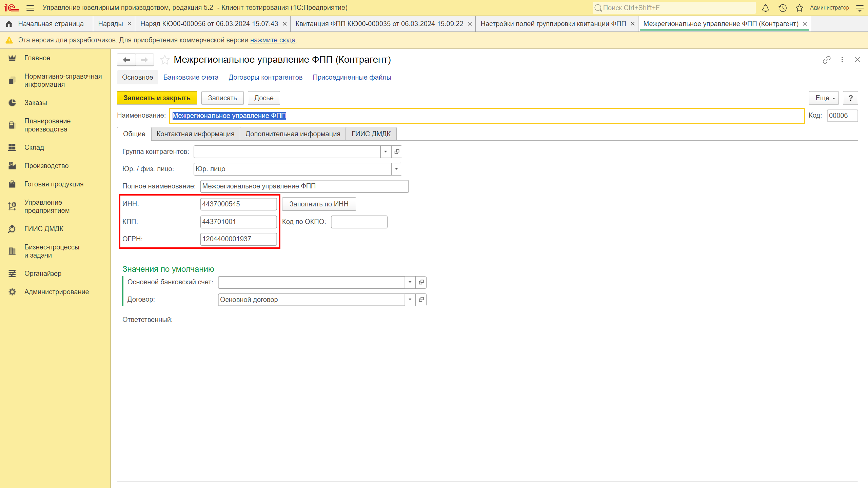Screen dimensions: 868x488
Task: Close the Наряды tab
Action: coord(129,24)
